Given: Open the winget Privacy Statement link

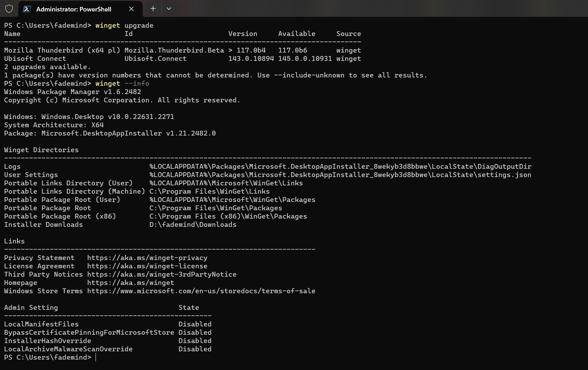Looking at the screenshot, I should 147,258.
